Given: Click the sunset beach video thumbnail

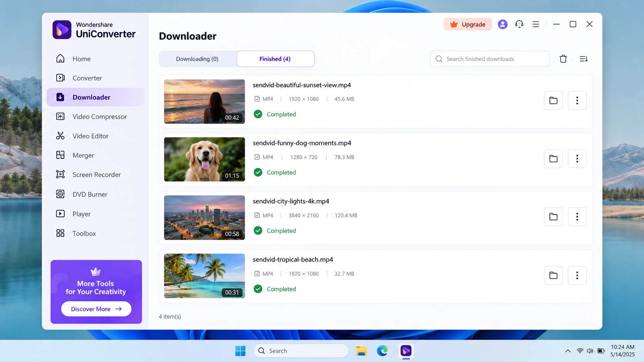Looking at the screenshot, I should pos(205,102).
